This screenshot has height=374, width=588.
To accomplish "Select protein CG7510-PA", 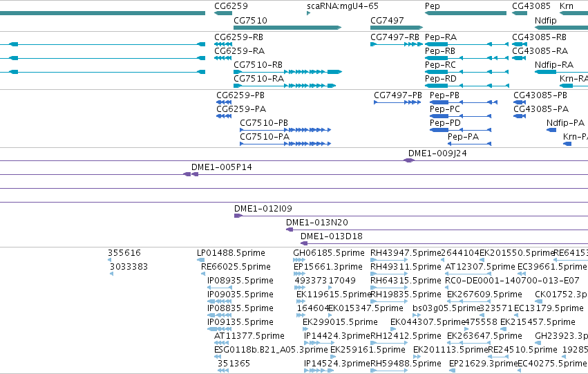I will coord(285,144).
